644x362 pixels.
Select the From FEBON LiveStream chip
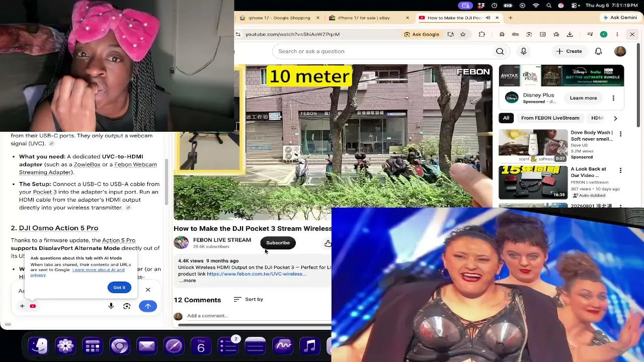pyautogui.click(x=550, y=118)
